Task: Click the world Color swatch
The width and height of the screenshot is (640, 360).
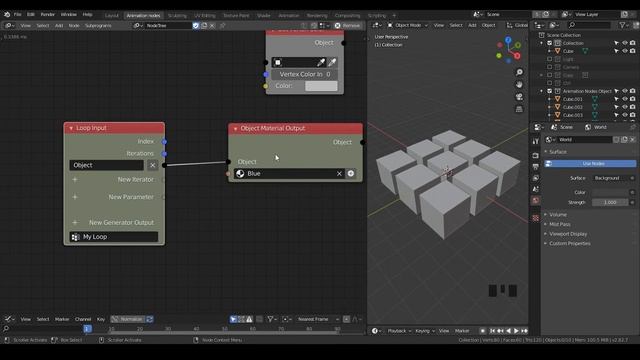Action: pyautogui.click(x=610, y=192)
